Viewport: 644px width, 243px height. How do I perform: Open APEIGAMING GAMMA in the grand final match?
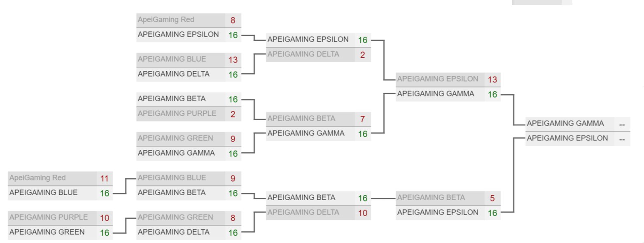click(565, 123)
